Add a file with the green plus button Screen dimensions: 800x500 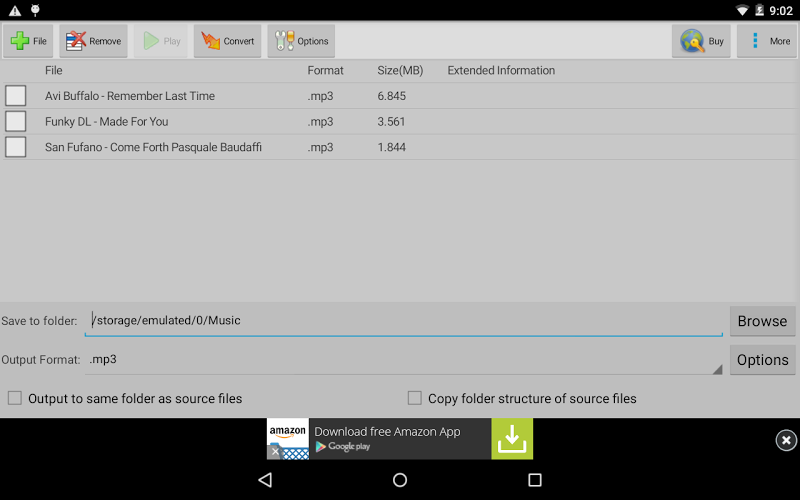pyautogui.click(x=28, y=41)
